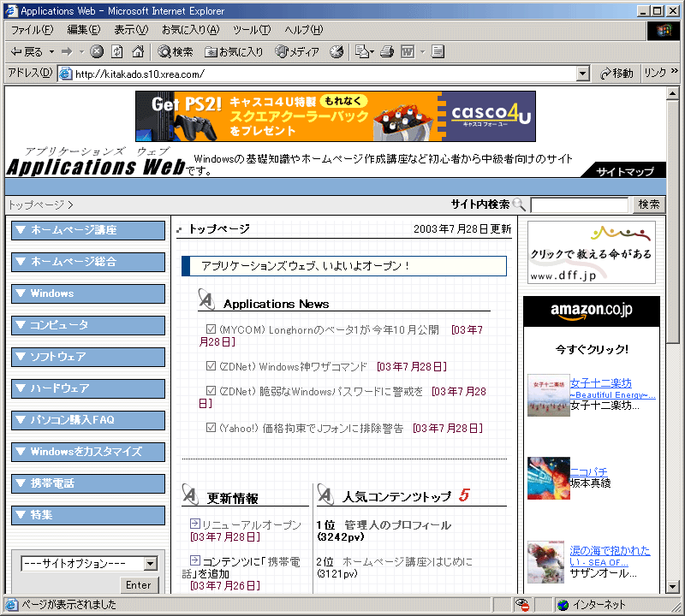Click the Mail icon in toolbar

click(361, 51)
